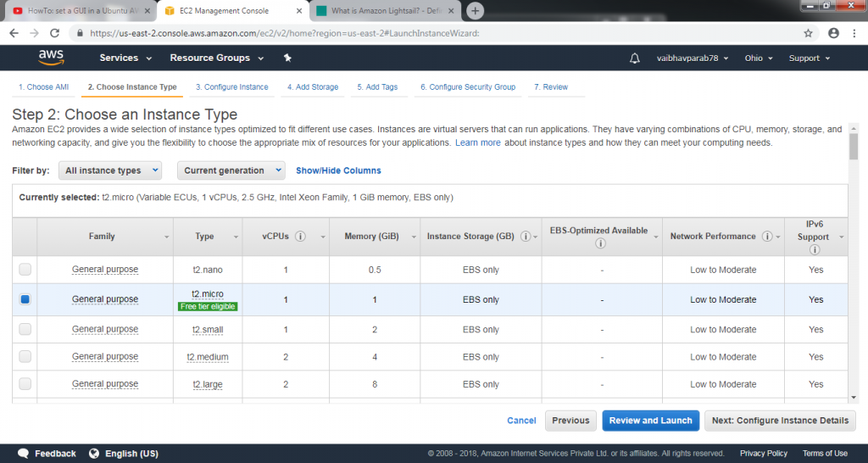The height and width of the screenshot is (463, 868).
Task: Click the AWS logo in header
Action: coord(51,58)
